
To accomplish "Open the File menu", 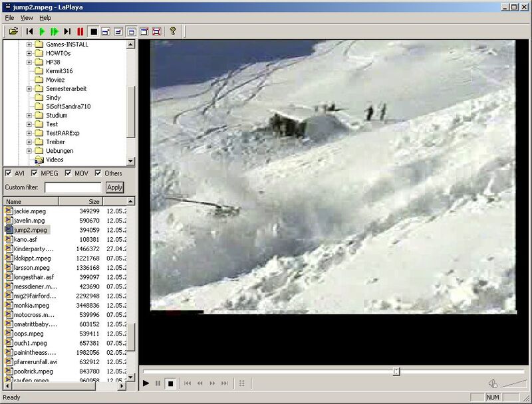I will (9, 18).
